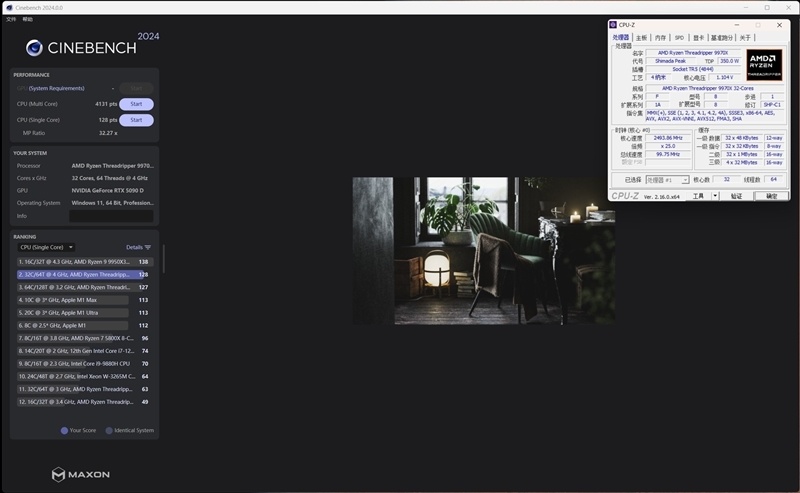Open the Tools dropdown arrow in CPU-Z

[714, 196]
